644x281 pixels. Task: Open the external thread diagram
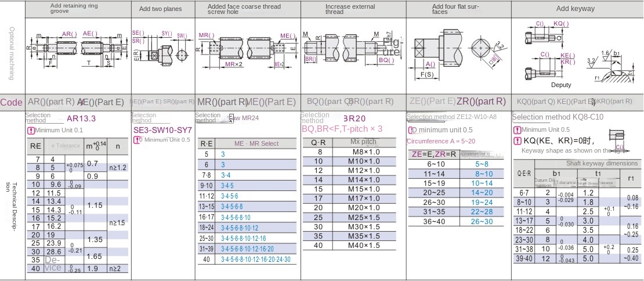(352, 47)
